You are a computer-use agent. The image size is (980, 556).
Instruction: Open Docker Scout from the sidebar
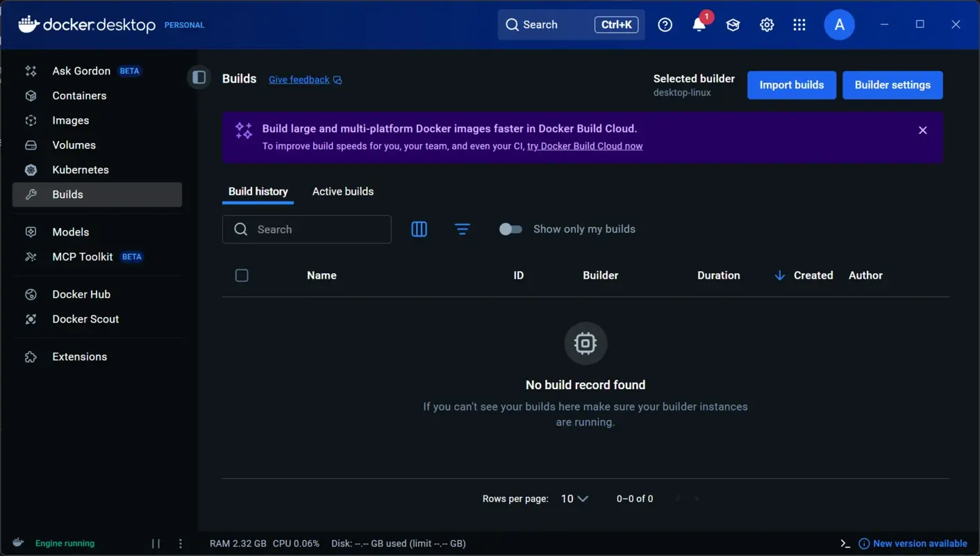(x=85, y=318)
